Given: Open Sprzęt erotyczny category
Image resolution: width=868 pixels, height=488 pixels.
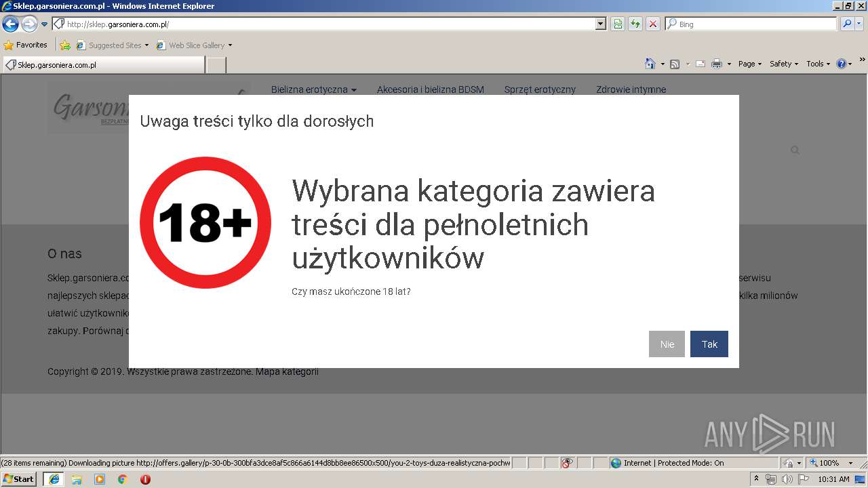Looking at the screenshot, I should tap(540, 89).
